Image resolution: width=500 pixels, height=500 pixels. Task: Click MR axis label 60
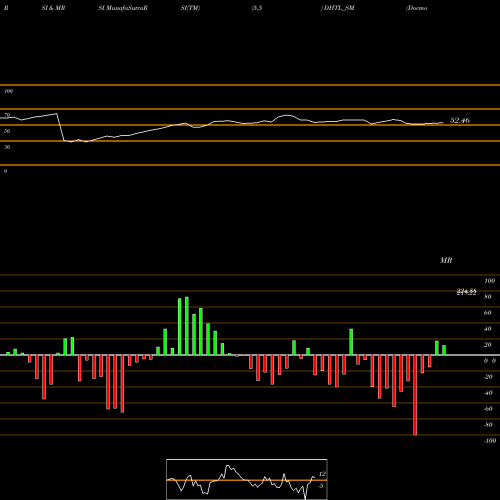tap(488, 313)
